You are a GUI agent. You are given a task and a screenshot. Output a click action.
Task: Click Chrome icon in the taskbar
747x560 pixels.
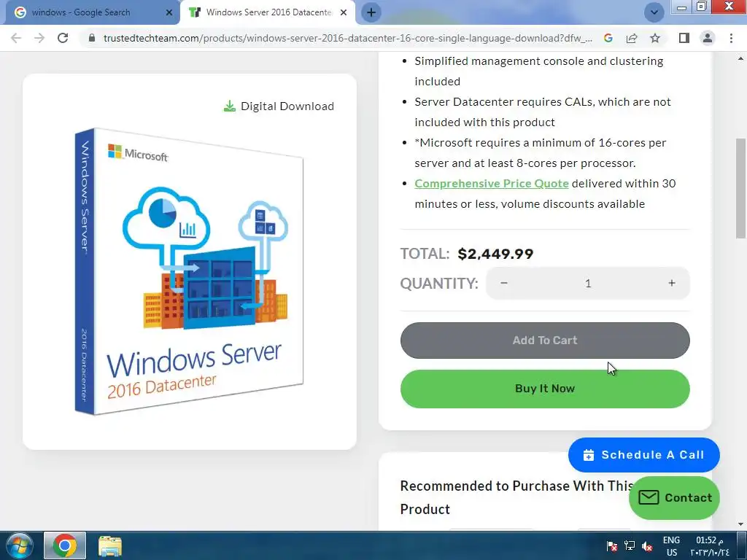click(65, 545)
